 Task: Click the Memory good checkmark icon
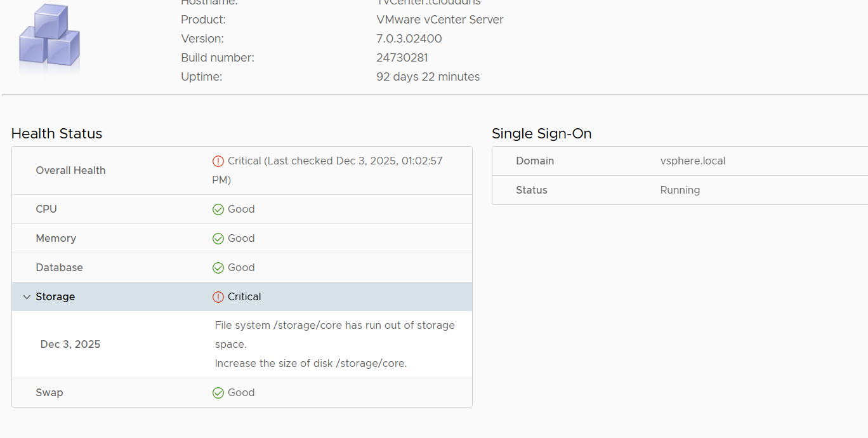tap(218, 239)
